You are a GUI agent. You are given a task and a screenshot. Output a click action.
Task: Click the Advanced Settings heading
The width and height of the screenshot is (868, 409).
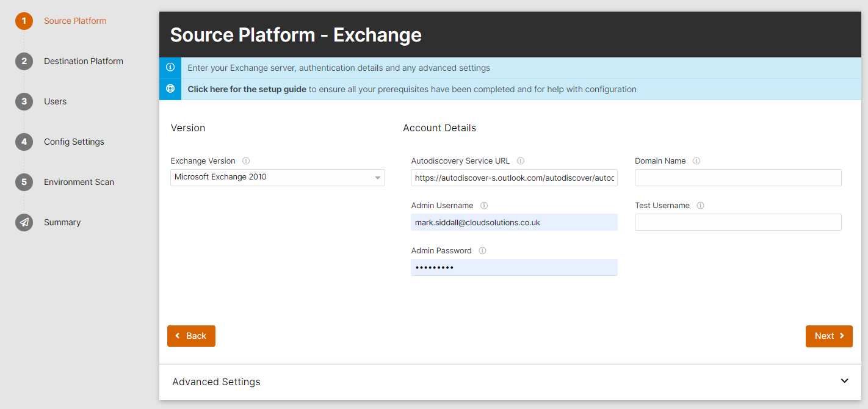216,382
